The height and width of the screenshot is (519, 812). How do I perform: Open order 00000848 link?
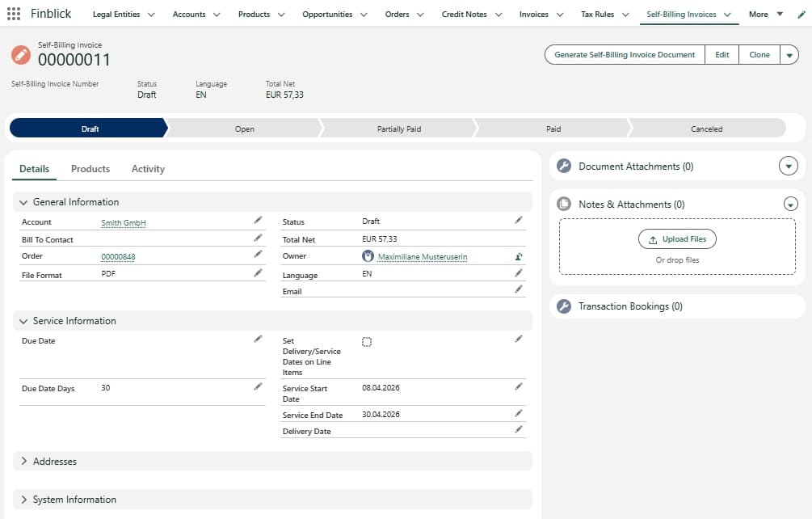118,256
